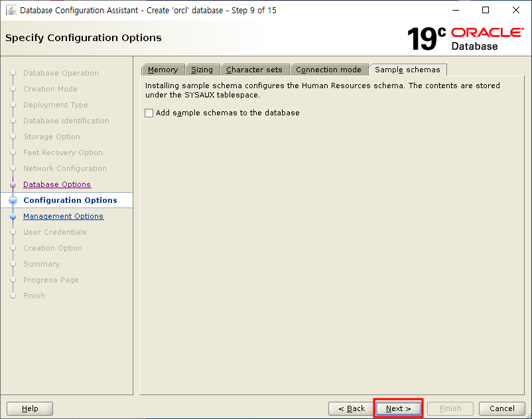
Task: Maximize the Database Configuration Assistant window
Action: [486, 10]
